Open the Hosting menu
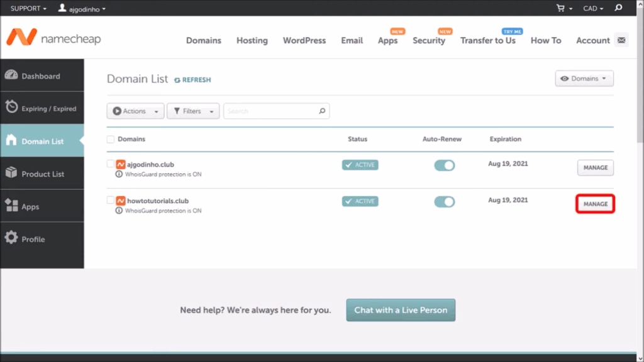The width and height of the screenshot is (644, 362). point(252,40)
